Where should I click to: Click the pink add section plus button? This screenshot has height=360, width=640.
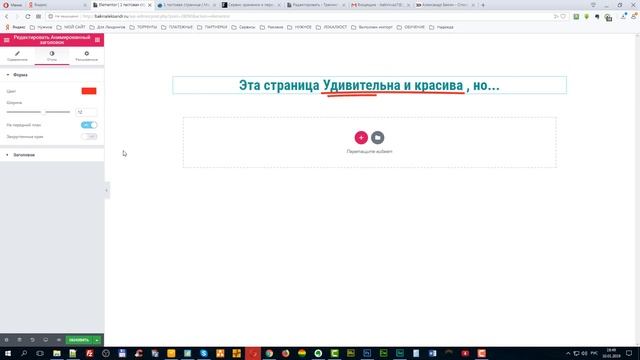[361, 138]
